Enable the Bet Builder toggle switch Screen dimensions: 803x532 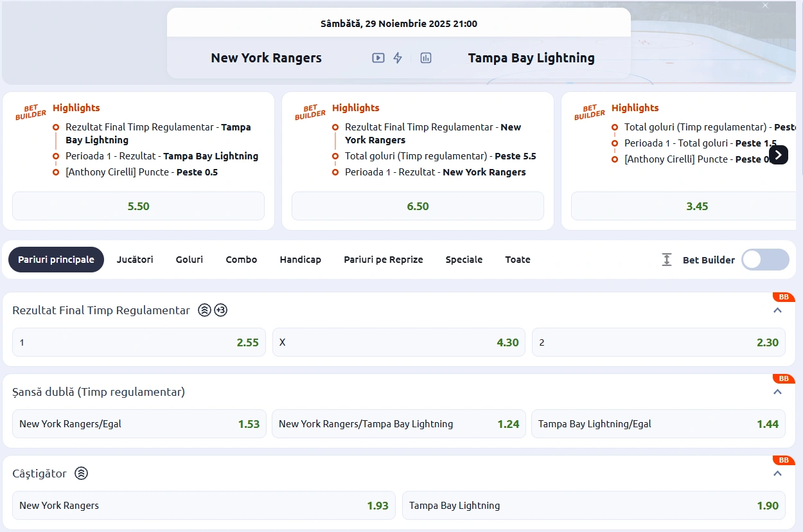764,260
